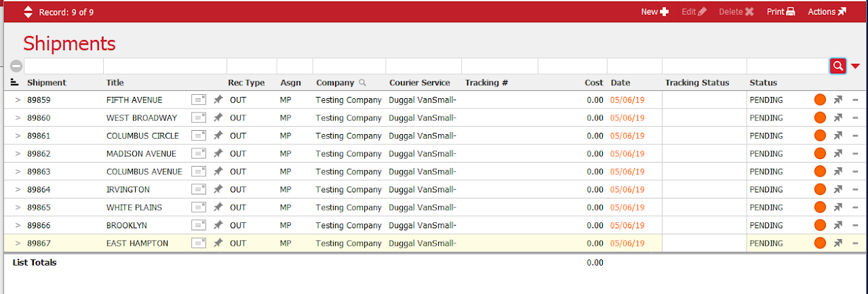The width and height of the screenshot is (868, 294).
Task: Click the Title filter input field
Action: point(164,66)
